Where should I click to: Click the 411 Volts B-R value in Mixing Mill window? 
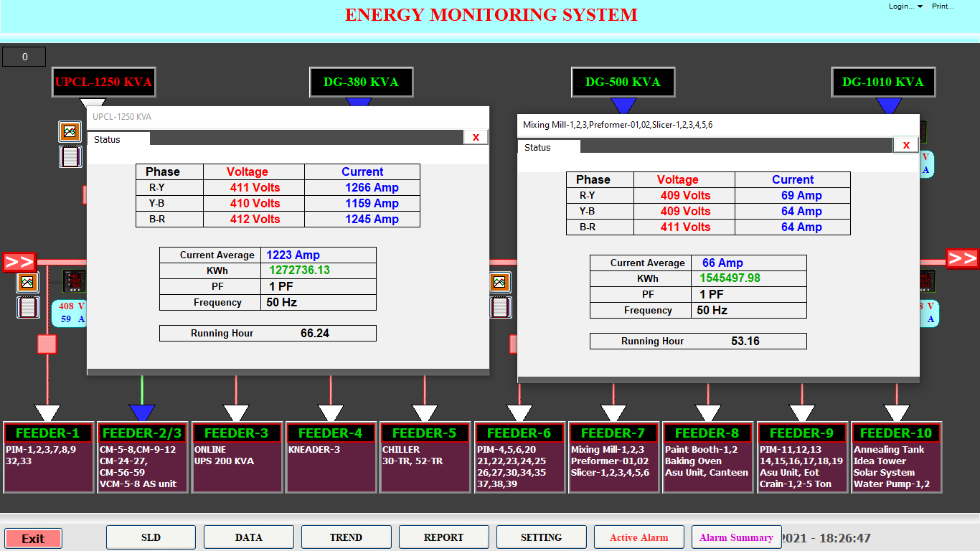685,227
